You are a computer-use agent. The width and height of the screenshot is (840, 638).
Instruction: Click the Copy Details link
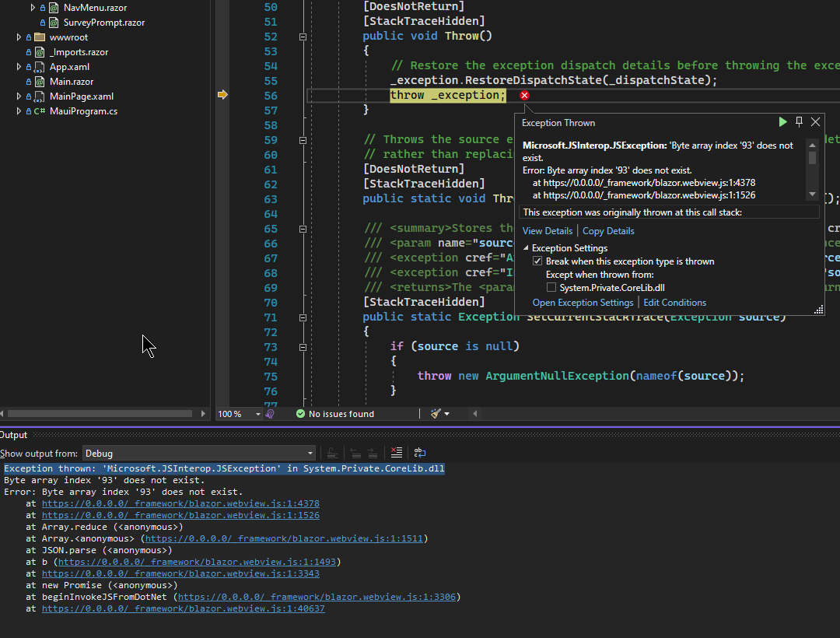click(608, 231)
